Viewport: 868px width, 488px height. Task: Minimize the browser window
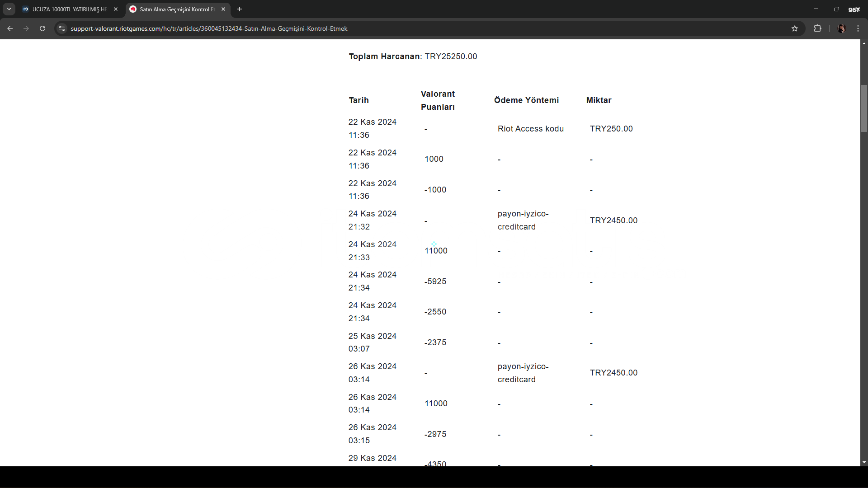[816, 9]
